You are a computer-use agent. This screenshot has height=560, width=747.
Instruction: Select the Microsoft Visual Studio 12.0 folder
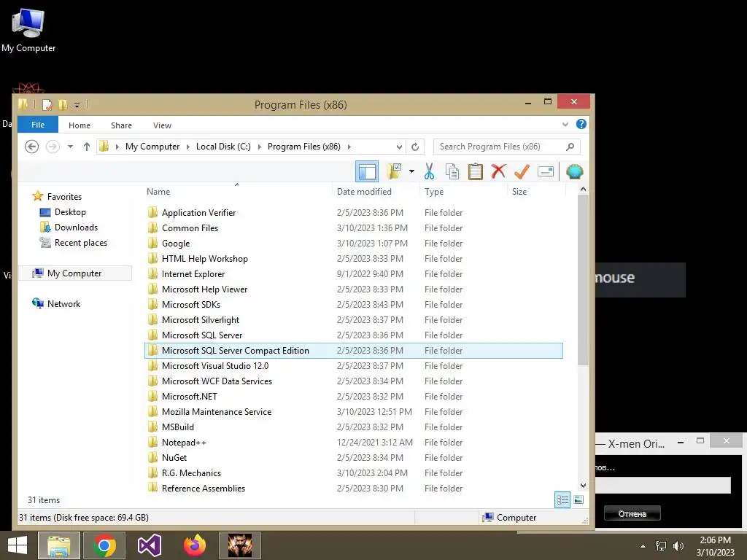coord(353,366)
